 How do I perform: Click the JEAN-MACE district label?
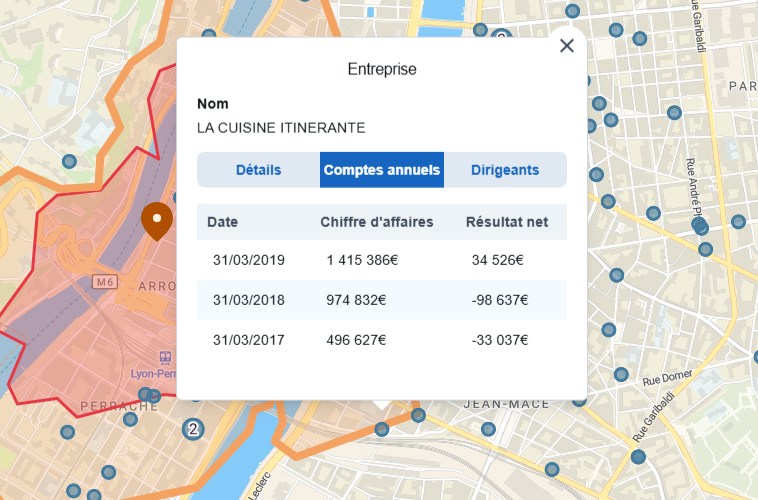(507, 404)
